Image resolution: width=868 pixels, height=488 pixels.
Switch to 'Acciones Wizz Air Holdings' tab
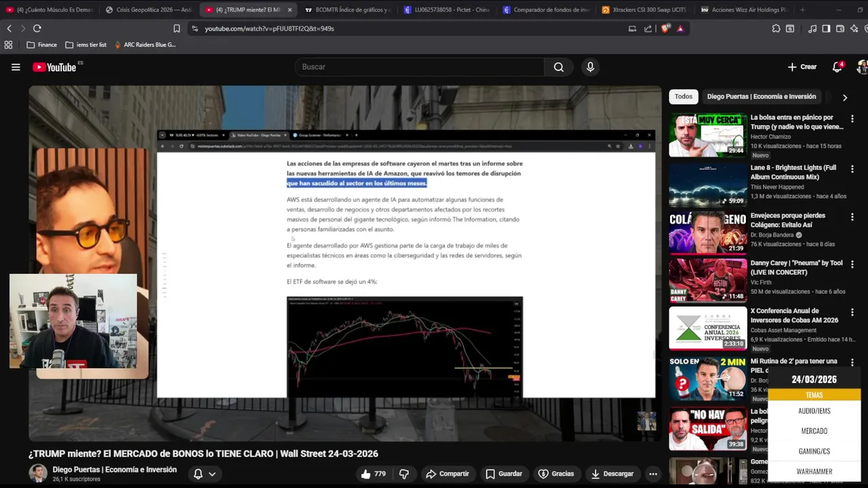[743, 9]
